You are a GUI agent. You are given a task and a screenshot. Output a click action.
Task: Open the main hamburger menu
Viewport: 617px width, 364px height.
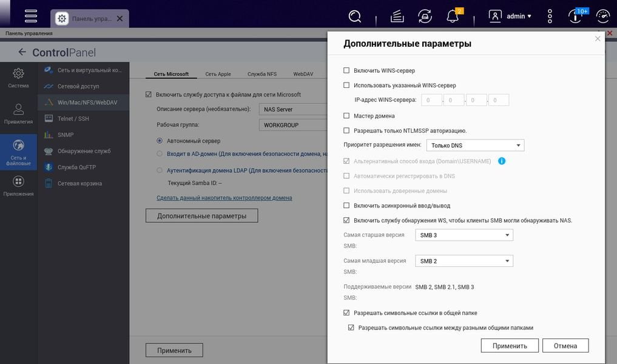pos(31,16)
